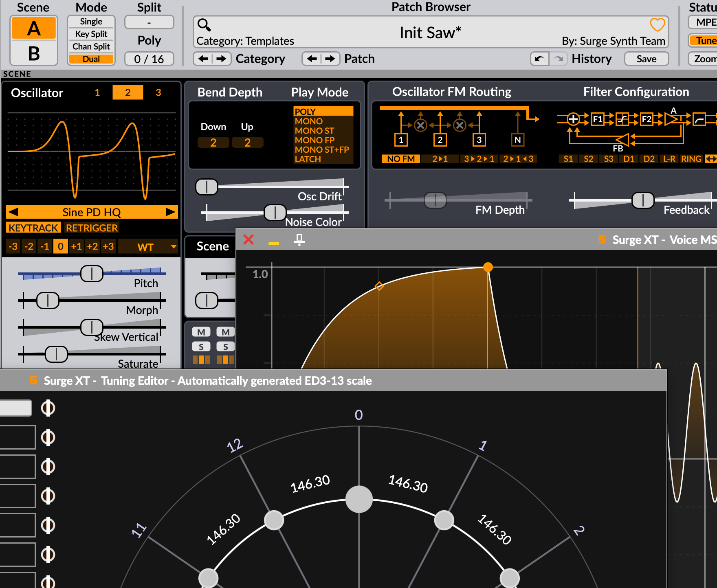Select Single scene mode
Viewport: 717px width, 588px height.
tap(91, 22)
